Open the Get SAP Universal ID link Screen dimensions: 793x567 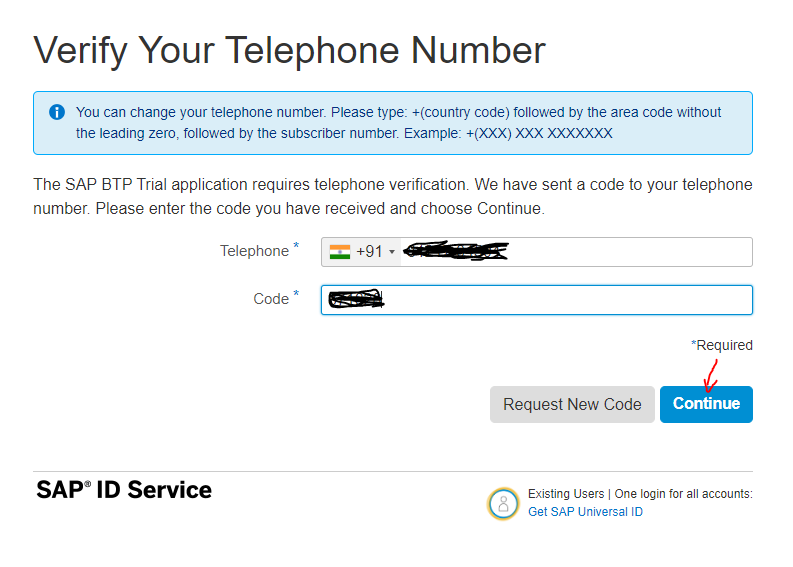tap(585, 512)
